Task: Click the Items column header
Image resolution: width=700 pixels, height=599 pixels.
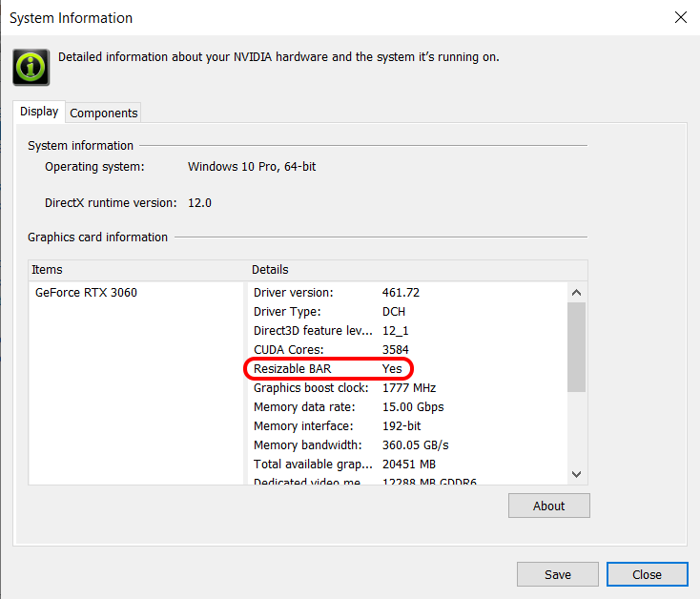Action: pyautogui.click(x=137, y=270)
